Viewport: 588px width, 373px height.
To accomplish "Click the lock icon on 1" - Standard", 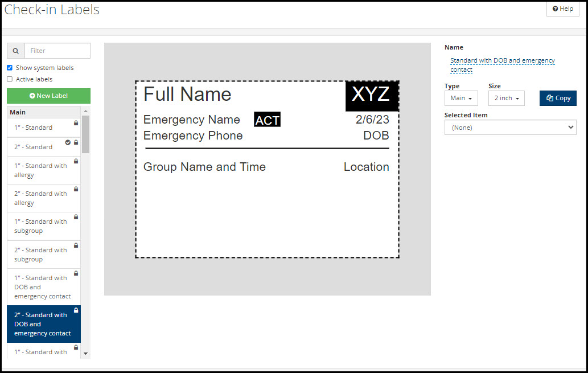I will coord(76,123).
